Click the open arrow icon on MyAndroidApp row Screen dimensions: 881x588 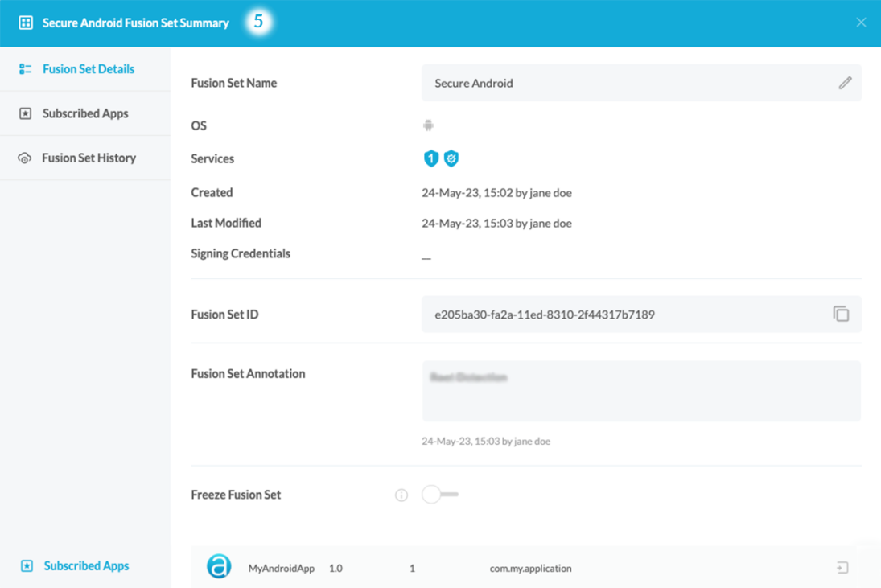click(842, 568)
